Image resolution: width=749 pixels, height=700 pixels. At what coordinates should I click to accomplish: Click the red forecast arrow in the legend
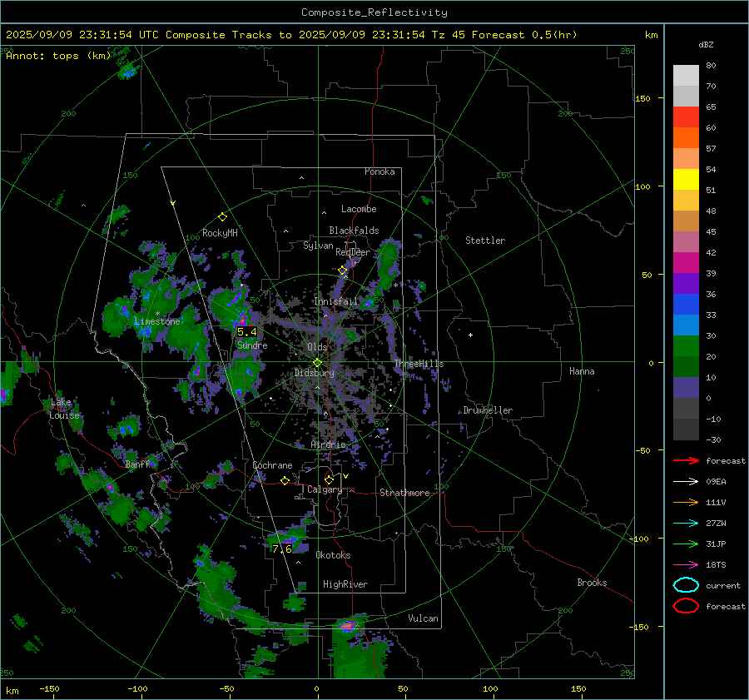click(686, 460)
